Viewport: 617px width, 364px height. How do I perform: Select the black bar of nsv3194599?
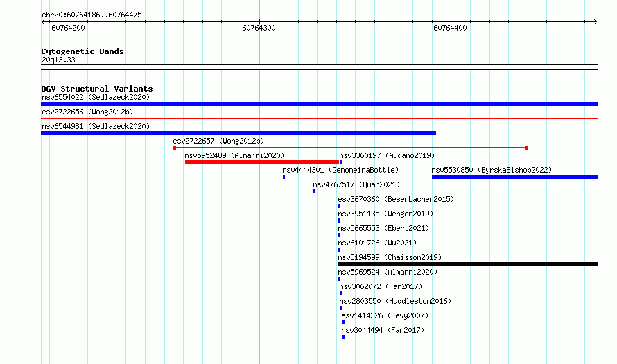point(468,264)
